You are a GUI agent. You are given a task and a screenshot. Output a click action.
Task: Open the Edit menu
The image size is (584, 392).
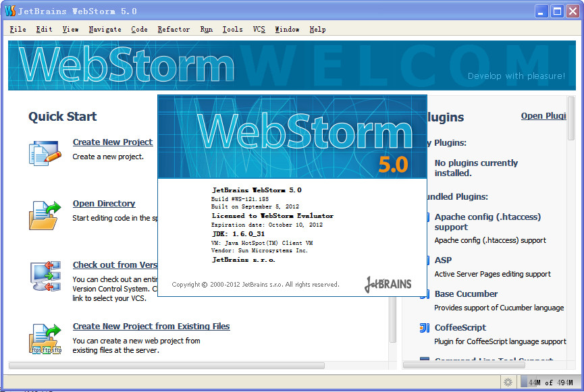point(44,30)
